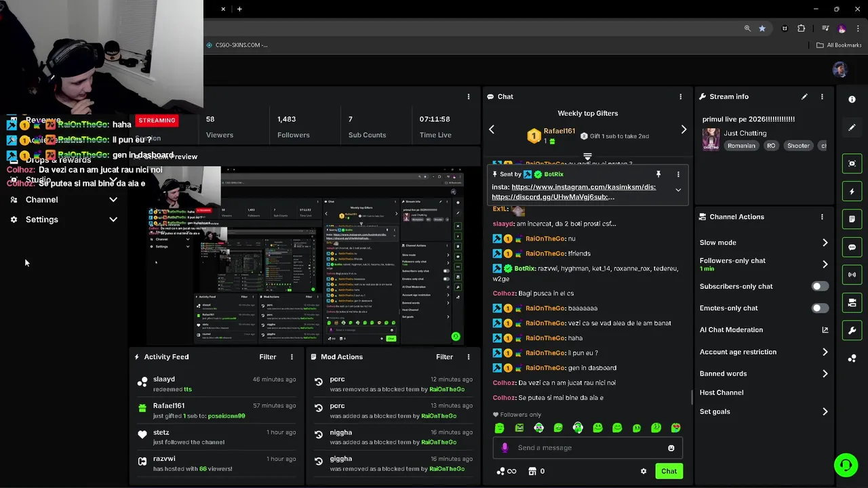Open chat settings gear icon
868x488 pixels.
click(644, 471)
